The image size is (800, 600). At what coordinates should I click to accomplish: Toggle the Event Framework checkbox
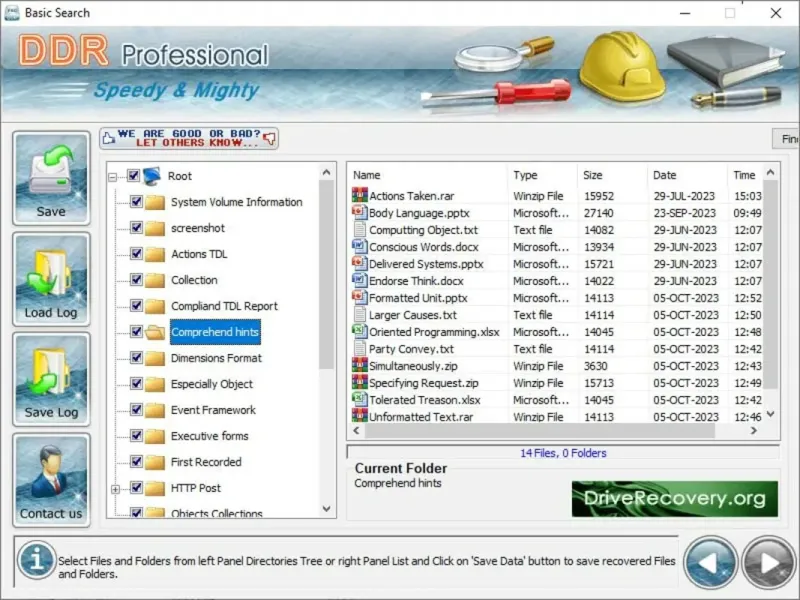click(136, 410)
